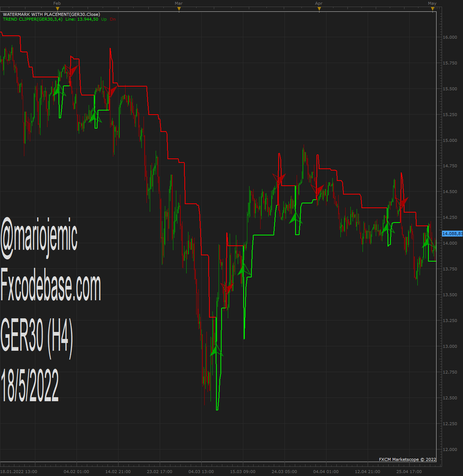Click the 14.750 price axis label
463x476 pixels.
pyautogui.click(x=450, y=166)
